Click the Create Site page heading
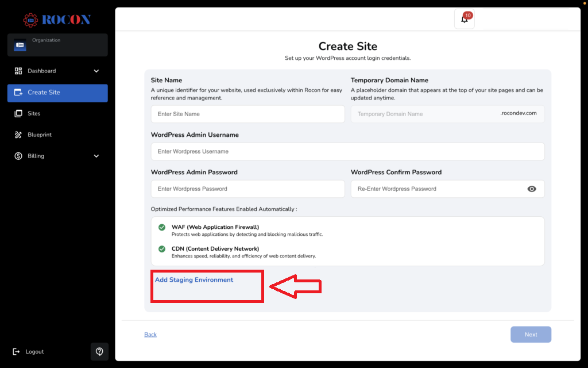 click(347, 46)
